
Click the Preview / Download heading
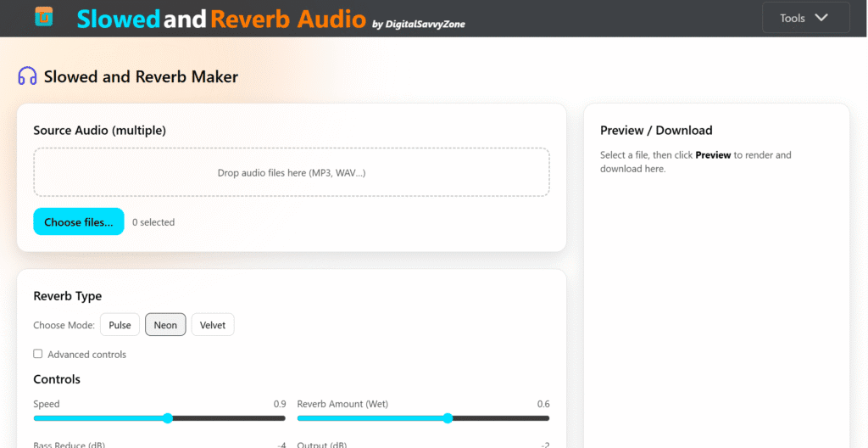click(x=656, y=131)
